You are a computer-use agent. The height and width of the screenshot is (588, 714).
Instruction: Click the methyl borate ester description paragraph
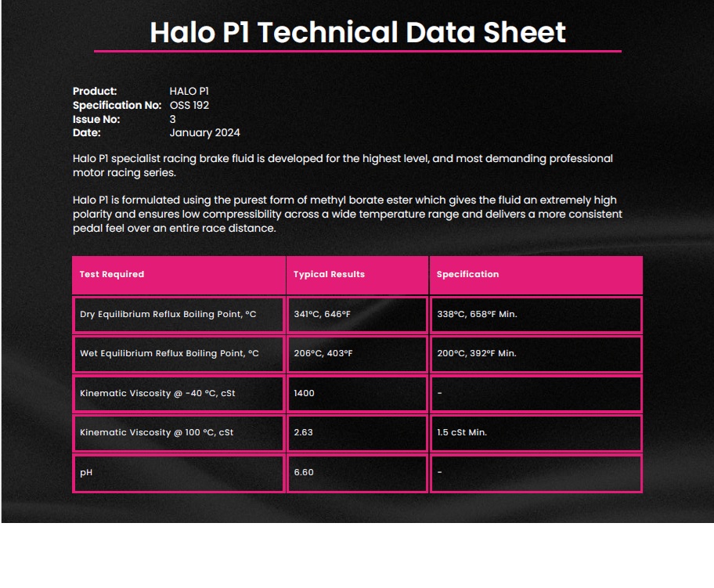347,214
